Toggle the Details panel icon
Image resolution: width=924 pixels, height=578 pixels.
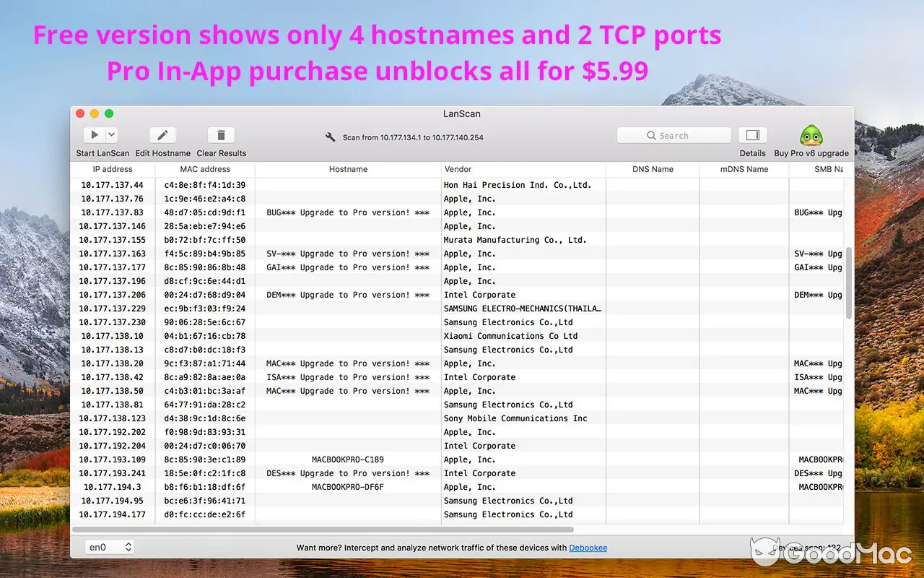752,135
